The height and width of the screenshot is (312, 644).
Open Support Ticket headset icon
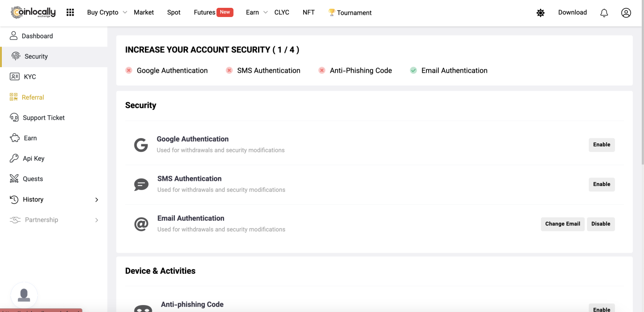pos(14,117)
